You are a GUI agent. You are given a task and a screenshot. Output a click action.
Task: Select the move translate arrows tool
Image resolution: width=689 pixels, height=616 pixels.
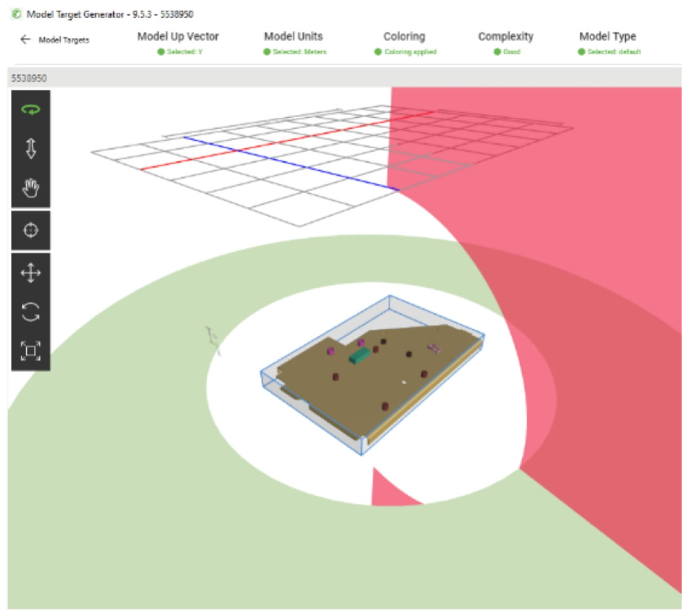pos(31,273)
